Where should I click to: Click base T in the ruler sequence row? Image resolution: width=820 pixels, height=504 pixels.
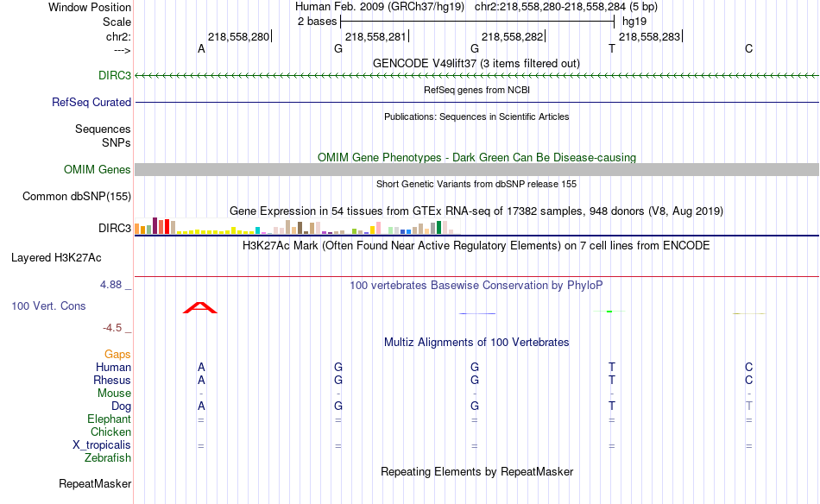click(612, 48)
